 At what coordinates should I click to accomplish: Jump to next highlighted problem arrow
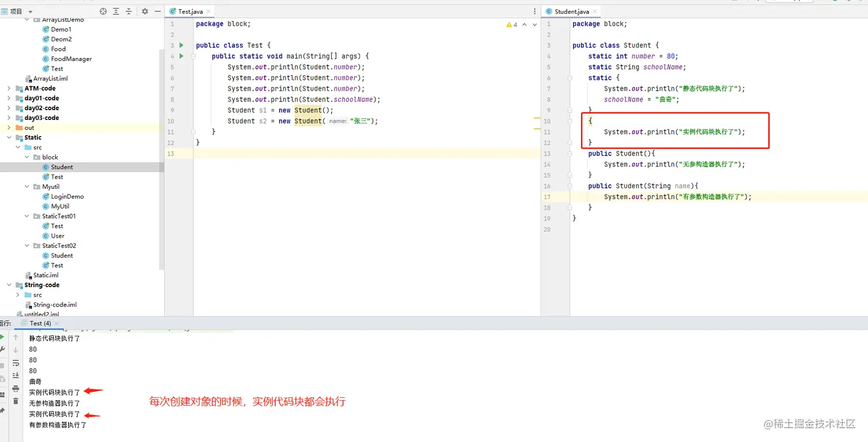(x=534, y=25)
